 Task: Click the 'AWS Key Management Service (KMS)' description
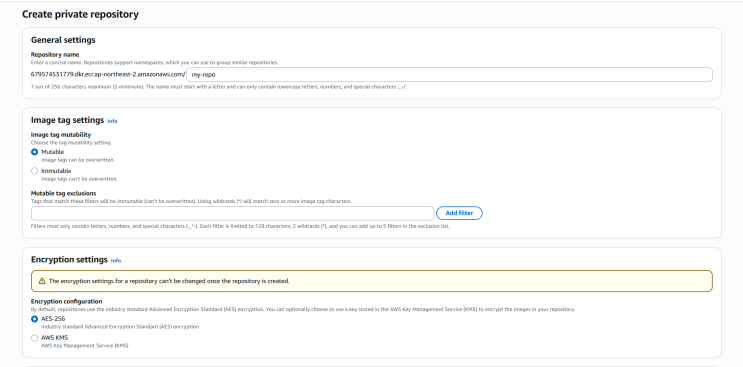[85, 346]
